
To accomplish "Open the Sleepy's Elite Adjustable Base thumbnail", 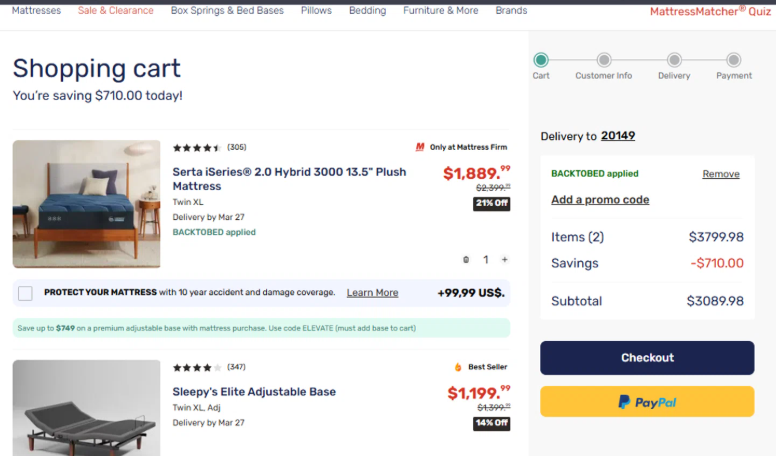I will [x=87, y=408].
